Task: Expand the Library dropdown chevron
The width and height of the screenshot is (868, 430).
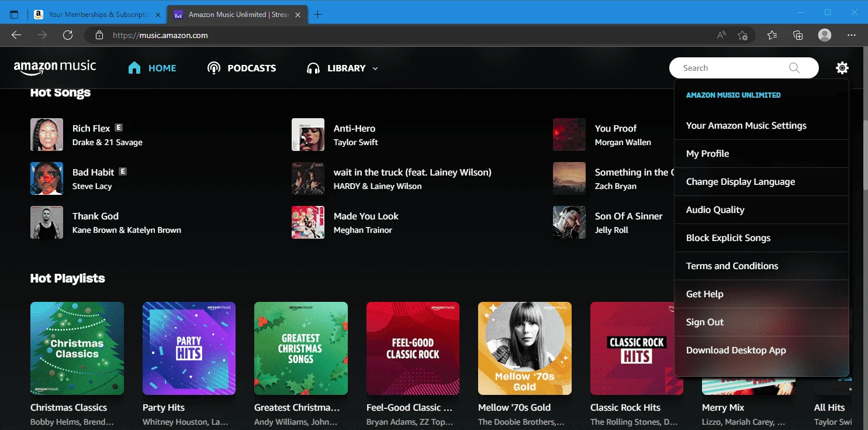Action: click(x=375, y=68)
